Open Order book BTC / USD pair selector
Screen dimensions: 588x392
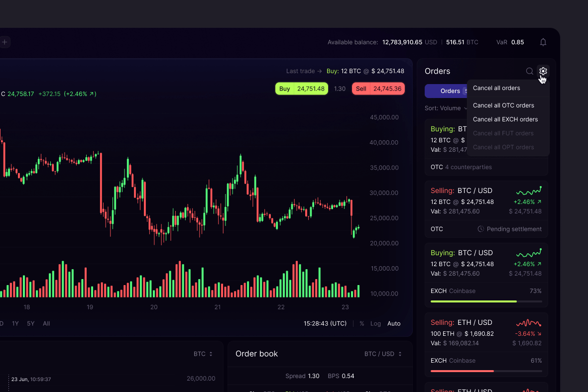click(383, 354)
